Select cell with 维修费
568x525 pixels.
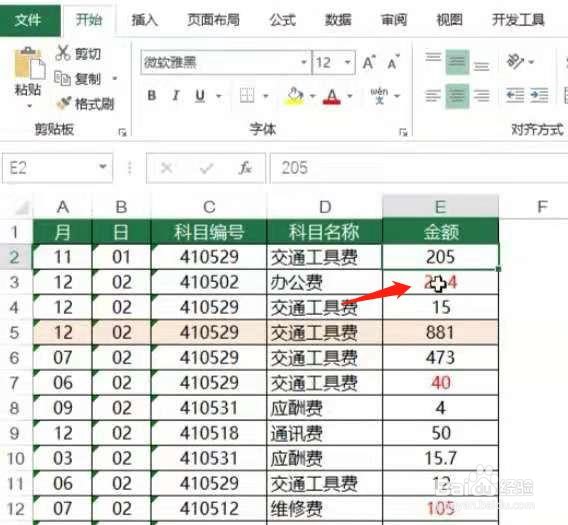(x=325, y=509)
